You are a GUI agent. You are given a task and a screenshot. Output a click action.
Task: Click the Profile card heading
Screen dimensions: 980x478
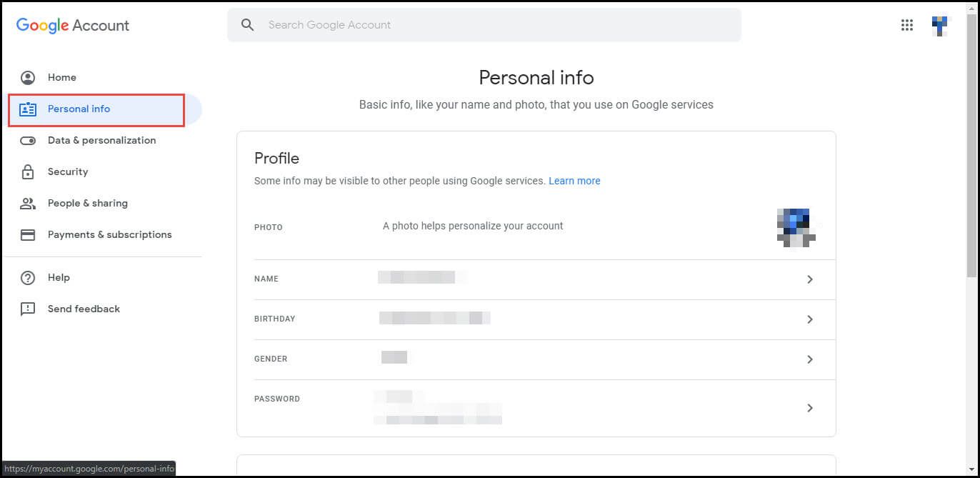coord(276,159)
